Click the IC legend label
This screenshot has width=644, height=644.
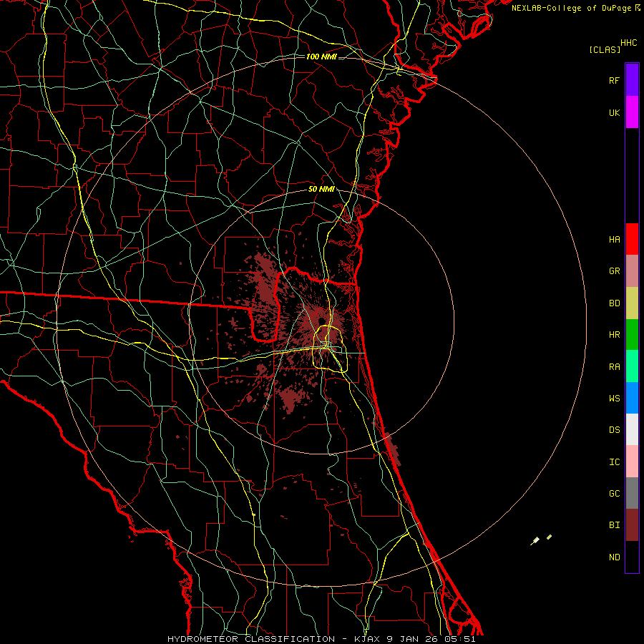(x=614, y=462)
